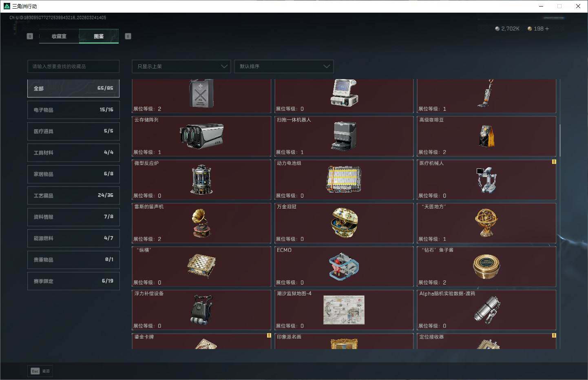This screenshot has height=380, width=588.
Task: Open the 万金泪冠 golden egg item
Action: (344, 223)
